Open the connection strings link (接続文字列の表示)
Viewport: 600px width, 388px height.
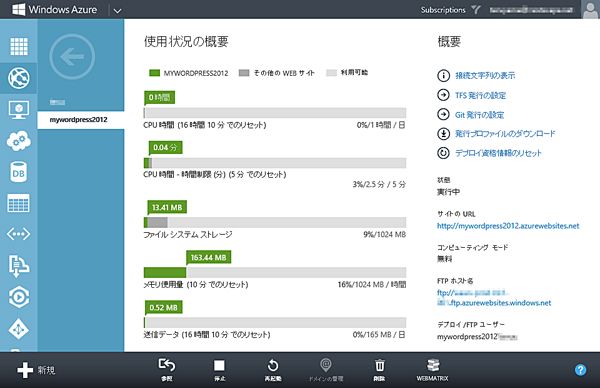[485, 76]
